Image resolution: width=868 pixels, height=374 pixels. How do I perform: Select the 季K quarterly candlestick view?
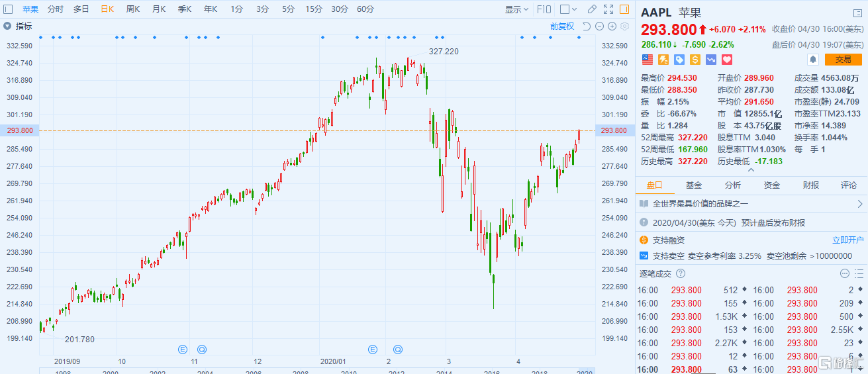[x=185, y=9]
